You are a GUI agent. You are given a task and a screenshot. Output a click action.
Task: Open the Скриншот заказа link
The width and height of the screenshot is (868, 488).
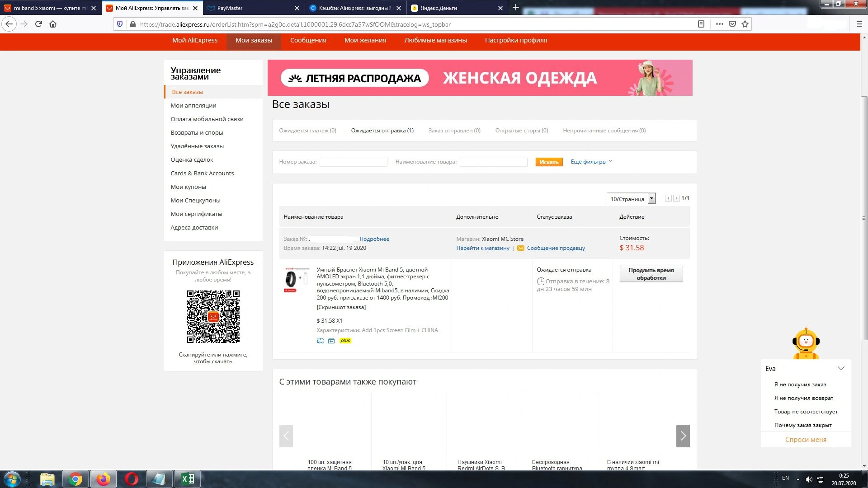point(341,307)
